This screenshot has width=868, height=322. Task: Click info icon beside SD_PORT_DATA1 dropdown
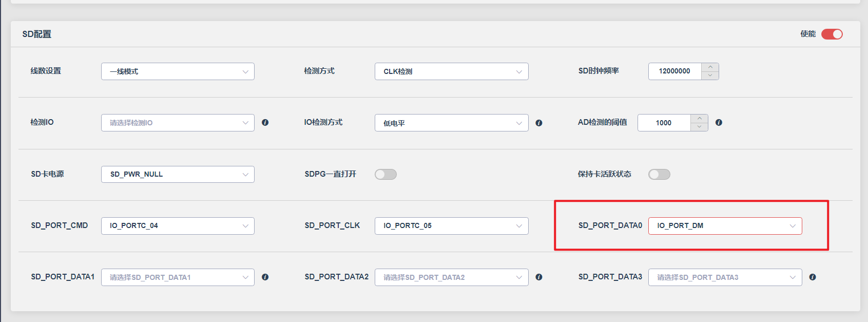click(x=265, y=277)
